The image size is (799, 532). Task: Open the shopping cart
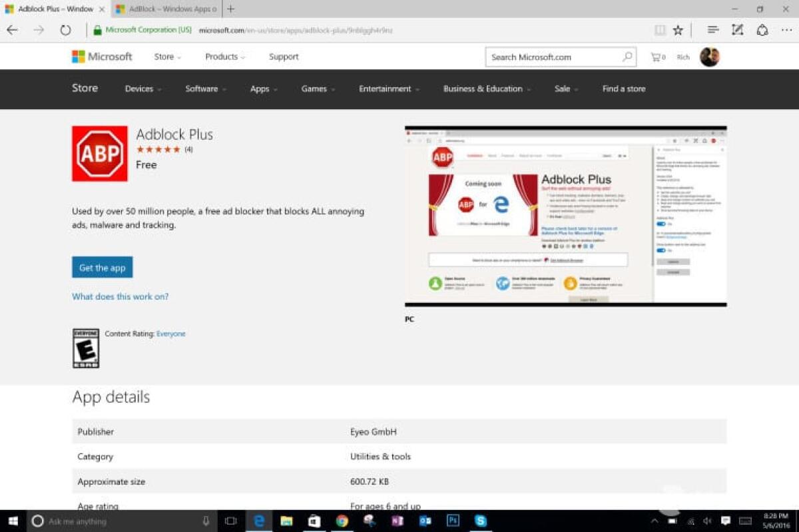pos(657,57)
